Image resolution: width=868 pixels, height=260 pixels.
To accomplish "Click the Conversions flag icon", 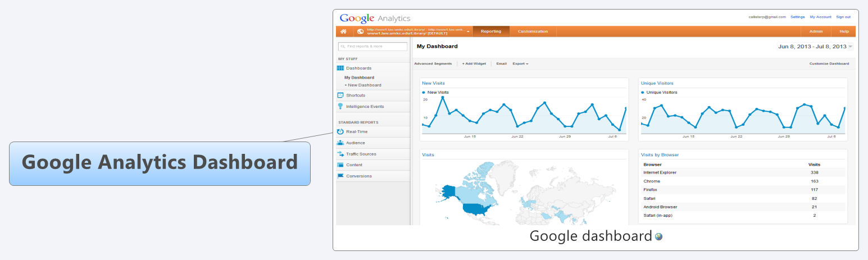I will [x=340, y=176].
